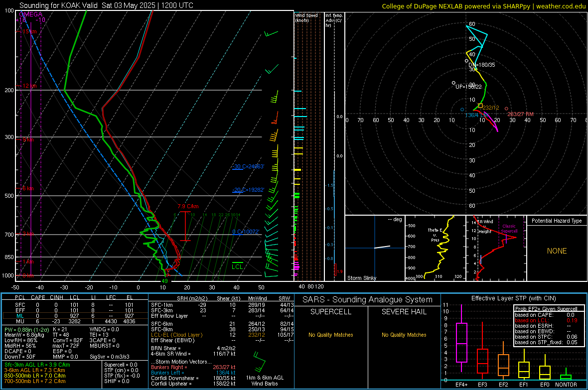This screenshot has height=390, width=588.
Task: Click the green 49 surface dewpoint value
Action: click(164, 281)
